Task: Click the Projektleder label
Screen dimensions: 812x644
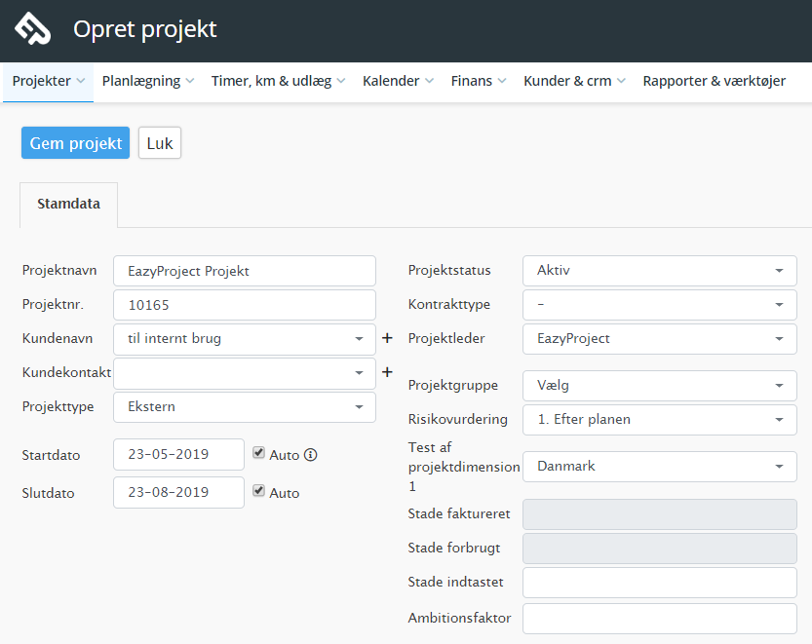Action: click(446, 339)
